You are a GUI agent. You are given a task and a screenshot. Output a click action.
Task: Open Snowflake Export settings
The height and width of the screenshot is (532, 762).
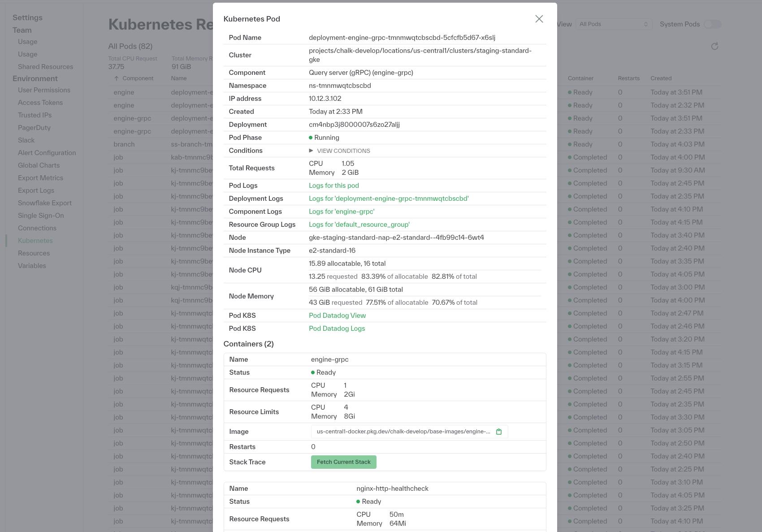pos(45,203)
